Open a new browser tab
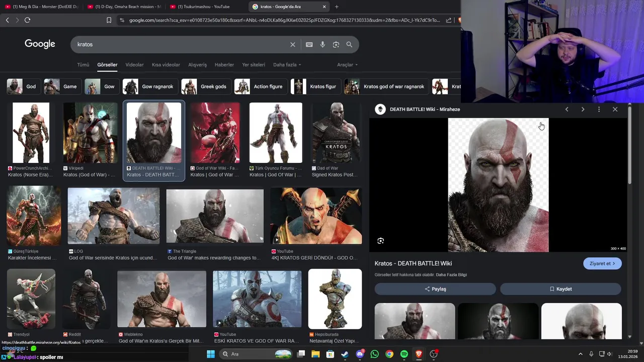644x362 pixels. 337,7
